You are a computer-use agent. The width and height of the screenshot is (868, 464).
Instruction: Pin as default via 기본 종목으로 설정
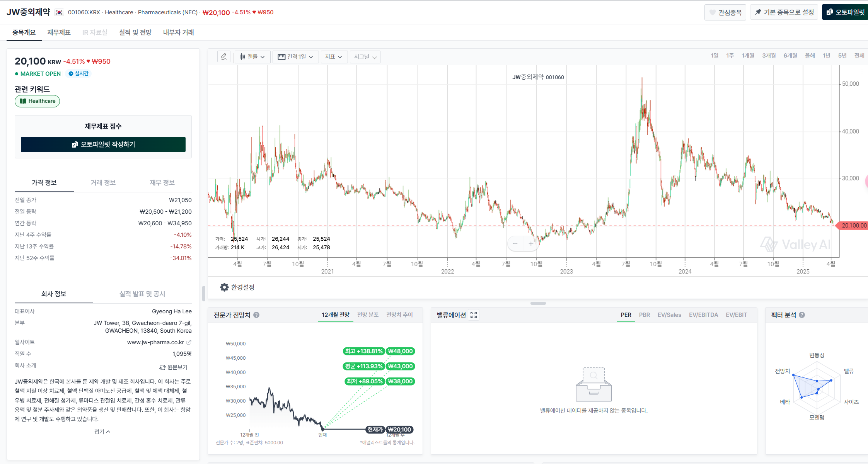point(784,12)
